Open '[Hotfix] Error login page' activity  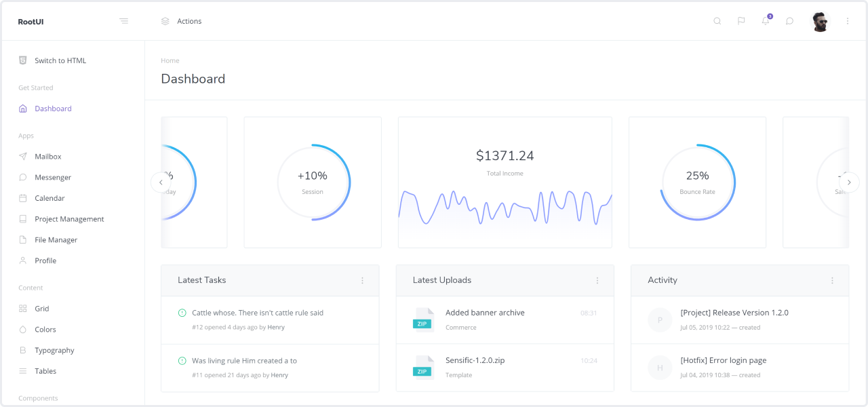(724, 360)
